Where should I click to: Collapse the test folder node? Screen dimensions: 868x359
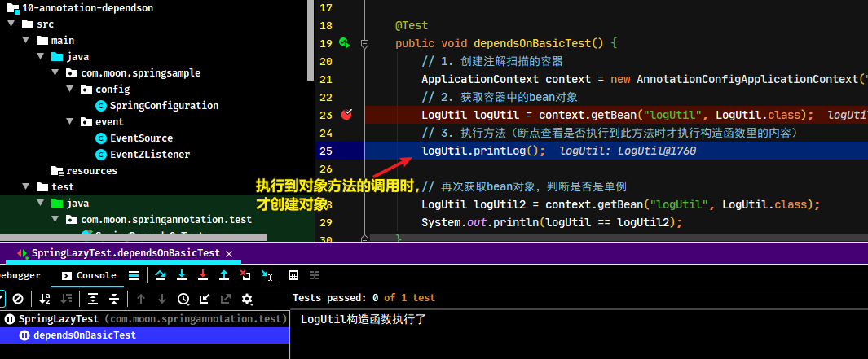[25, 187]
